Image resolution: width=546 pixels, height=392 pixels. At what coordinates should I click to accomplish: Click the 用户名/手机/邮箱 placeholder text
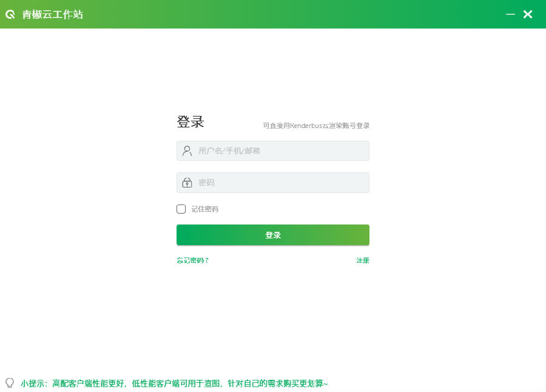tap(229, 151)
